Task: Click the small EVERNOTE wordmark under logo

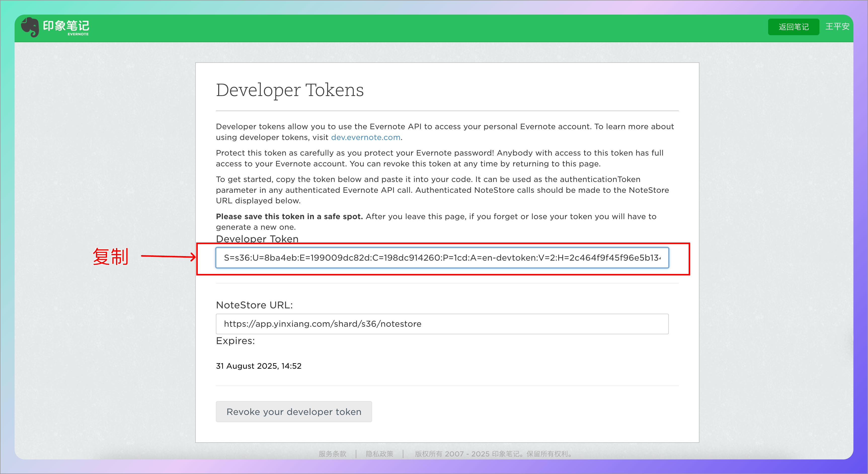Action: click(78, 34)
